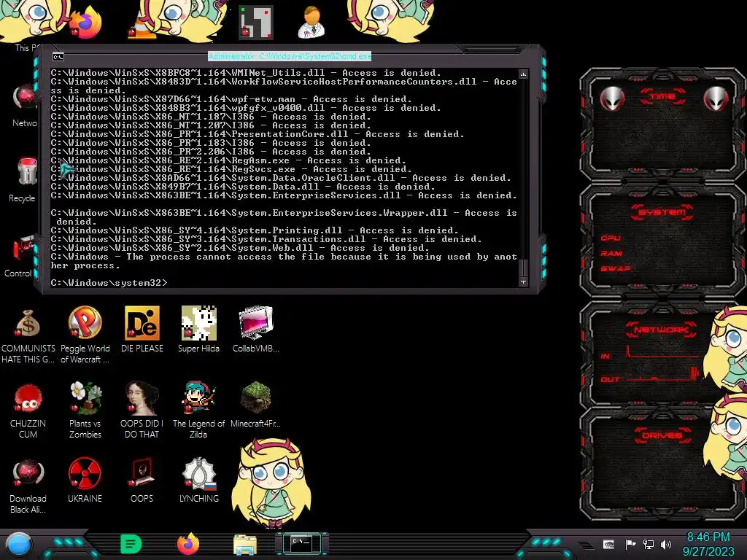Click the SYSTEM gadget header

(x=662, y=212)
